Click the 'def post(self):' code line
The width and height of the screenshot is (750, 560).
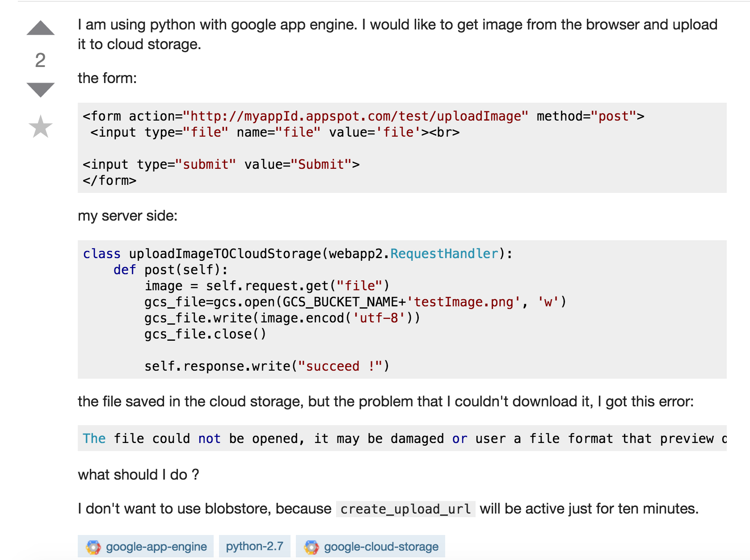point(171,270)
